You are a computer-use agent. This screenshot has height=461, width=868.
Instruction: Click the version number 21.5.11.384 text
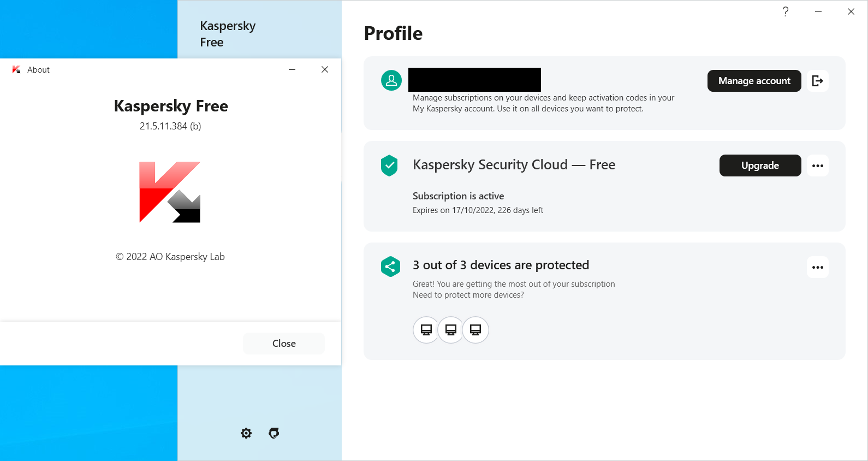tap(170, 126)
